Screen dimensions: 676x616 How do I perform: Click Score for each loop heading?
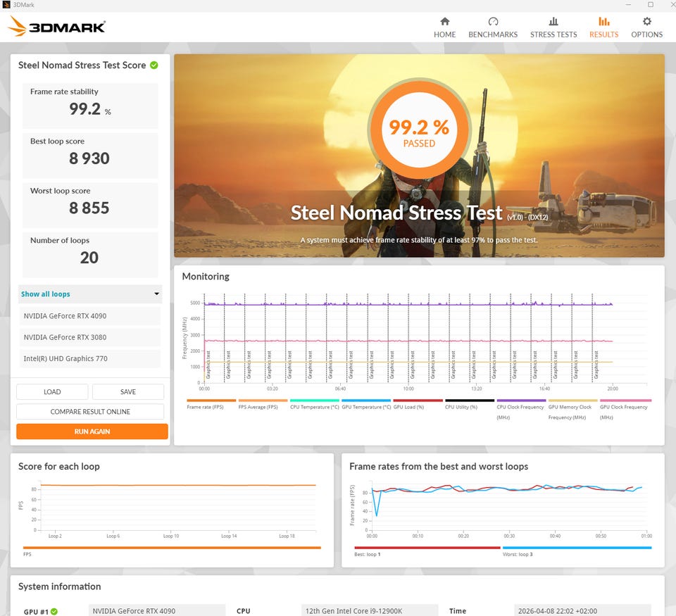(59, 467)
